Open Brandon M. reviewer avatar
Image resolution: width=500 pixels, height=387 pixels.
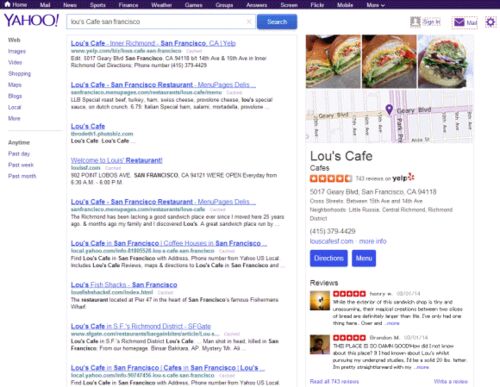[x=320, y=344]
